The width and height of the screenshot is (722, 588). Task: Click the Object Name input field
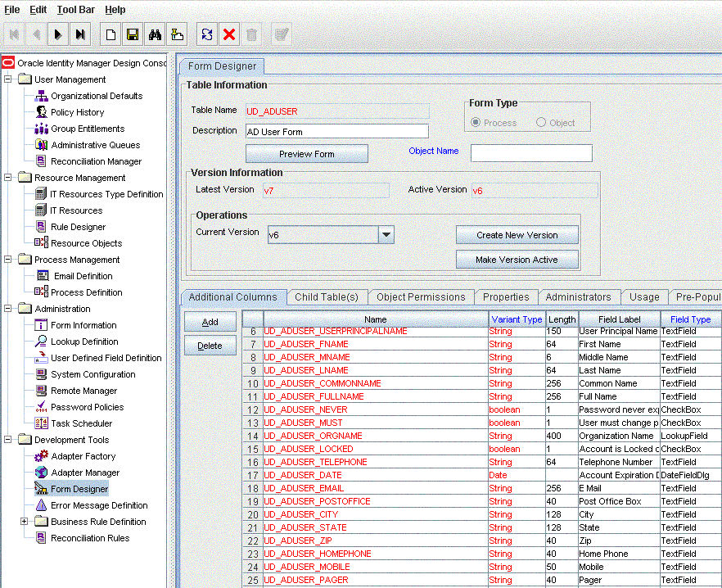point(530,153)
